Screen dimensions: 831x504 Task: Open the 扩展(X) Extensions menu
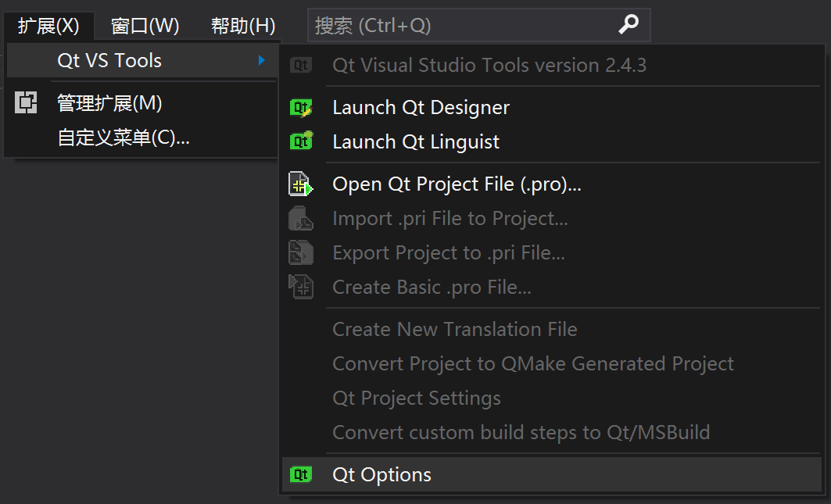tap(48, 26)
